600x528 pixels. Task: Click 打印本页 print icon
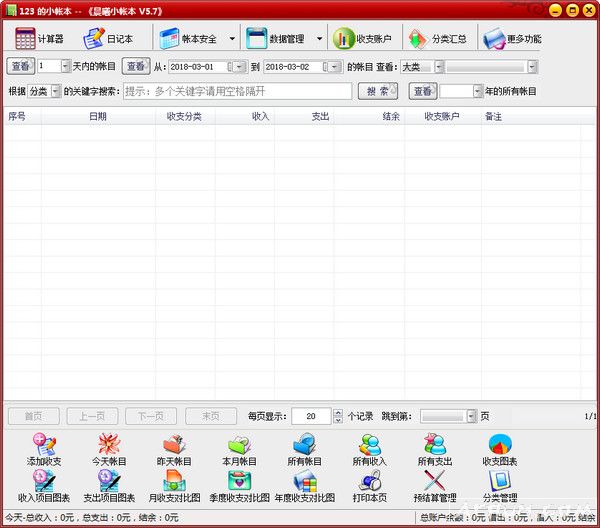[369, 486]
